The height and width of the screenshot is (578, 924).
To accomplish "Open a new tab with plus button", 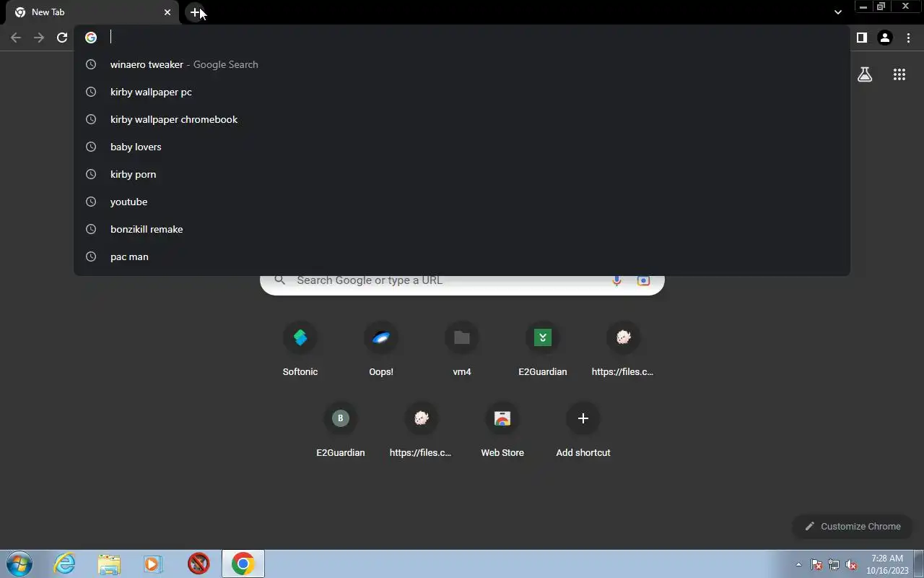I will click(x=196, y=12).
